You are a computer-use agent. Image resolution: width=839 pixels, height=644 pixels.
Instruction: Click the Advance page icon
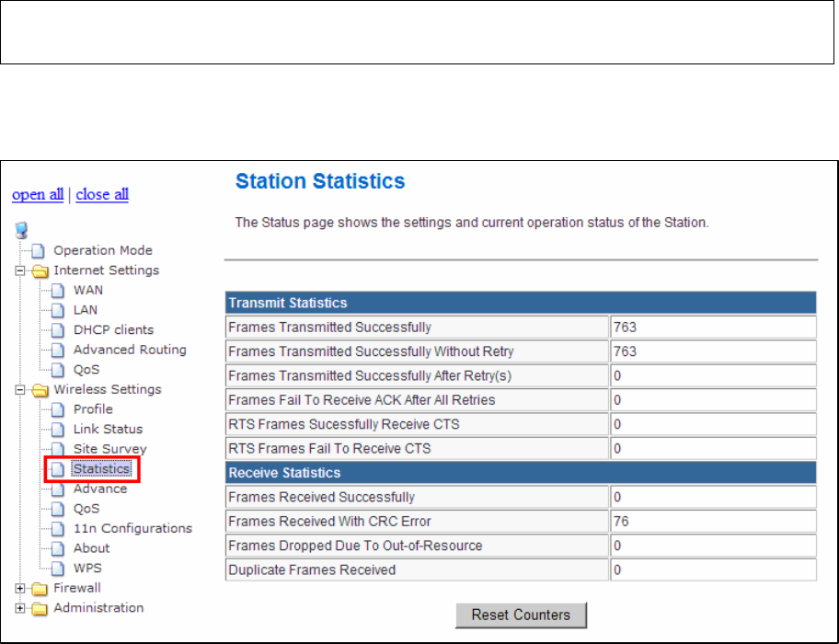click(x=57, y=489)
